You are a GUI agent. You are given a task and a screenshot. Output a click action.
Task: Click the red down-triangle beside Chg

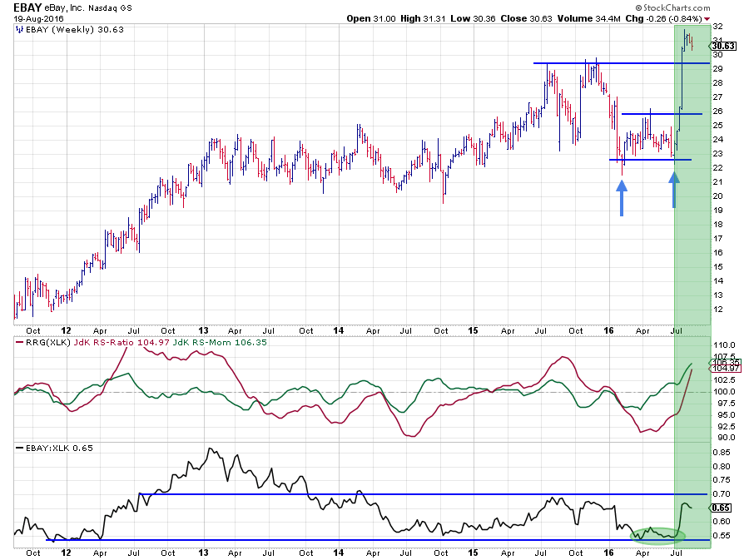pos(707,18)
